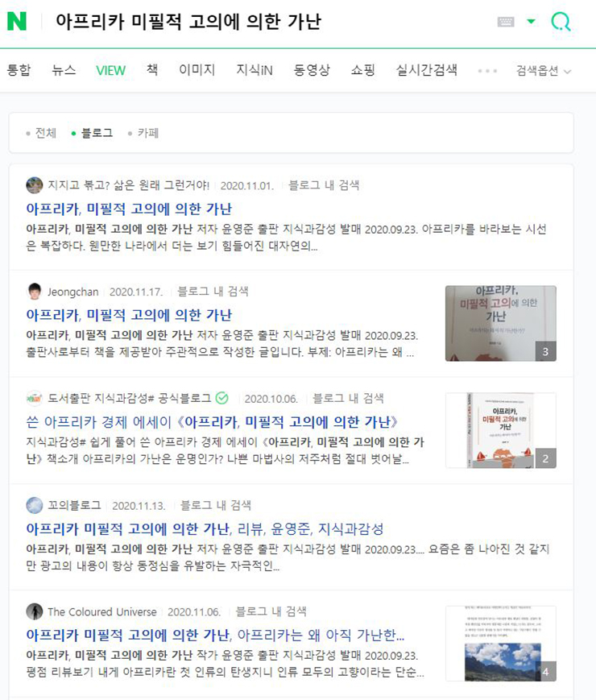Click 블로그 내 검색 next to Jeongchan

click(x=213, y=292)
